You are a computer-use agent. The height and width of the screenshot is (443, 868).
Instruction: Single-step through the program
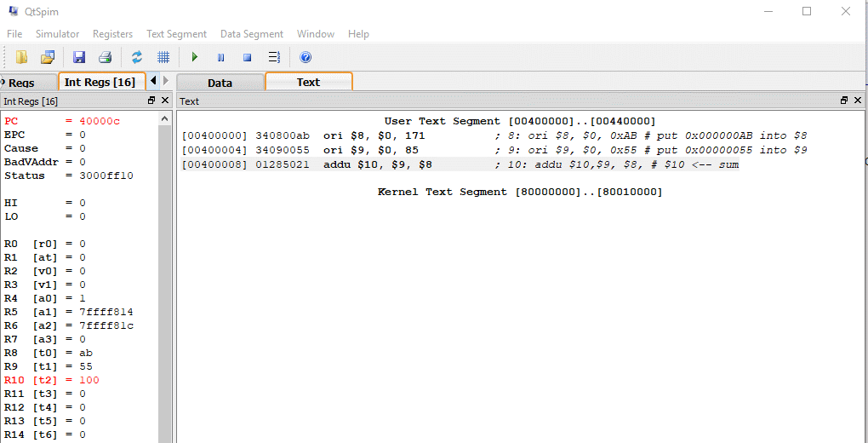[x=274, y=57]
